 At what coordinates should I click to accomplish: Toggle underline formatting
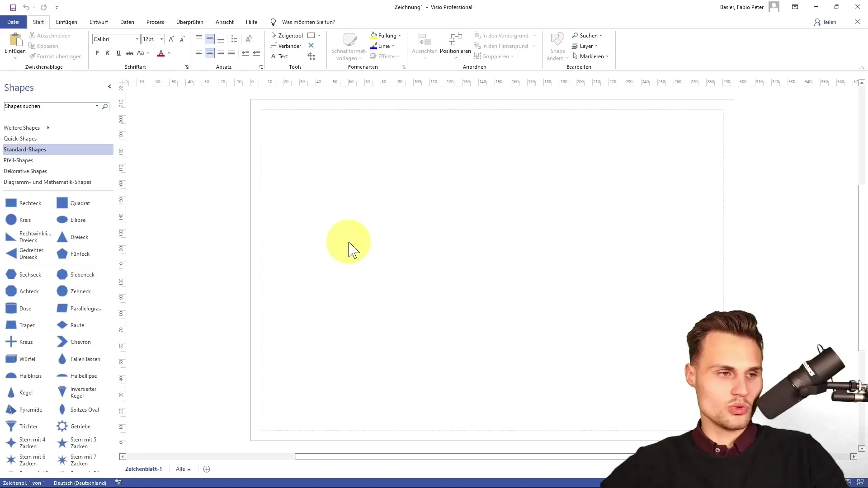pyautogui.click(x=118, y=53)
